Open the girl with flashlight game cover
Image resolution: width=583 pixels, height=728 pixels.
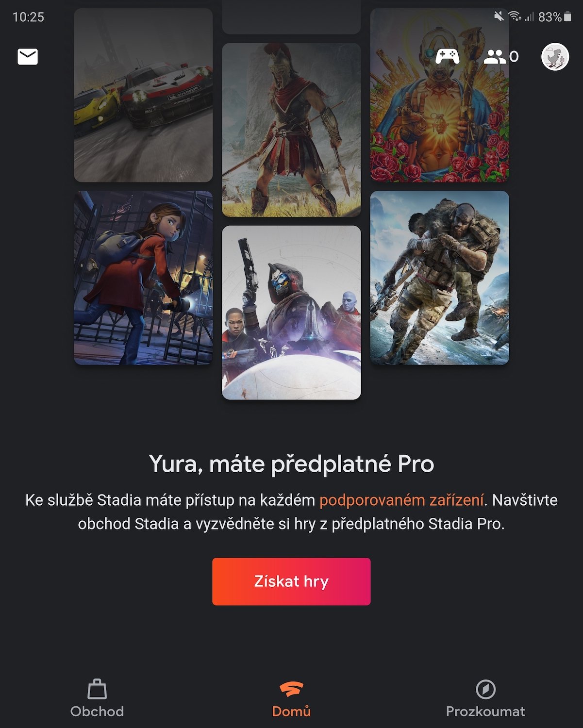[143, 278]
